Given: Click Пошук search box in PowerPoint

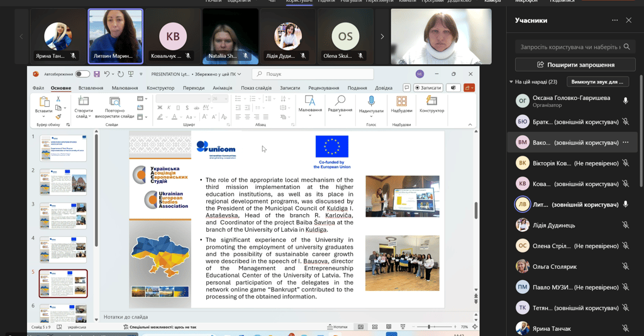Looking at the screenshot, I should (313, 74).
